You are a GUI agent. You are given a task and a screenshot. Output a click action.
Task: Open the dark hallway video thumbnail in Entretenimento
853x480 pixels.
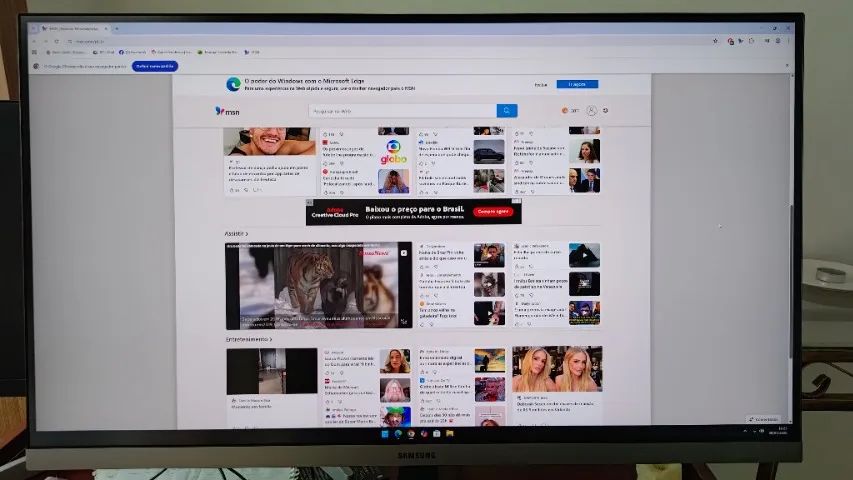(271, 371)
